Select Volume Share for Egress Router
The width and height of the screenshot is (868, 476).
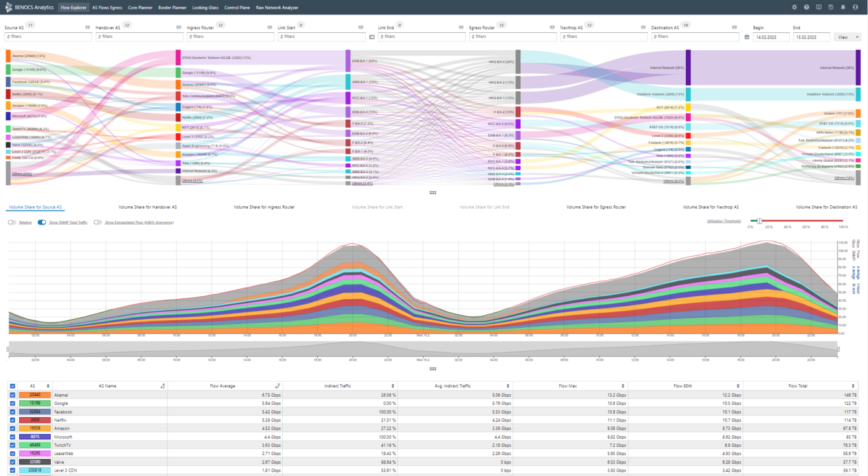tap(596, 206)
